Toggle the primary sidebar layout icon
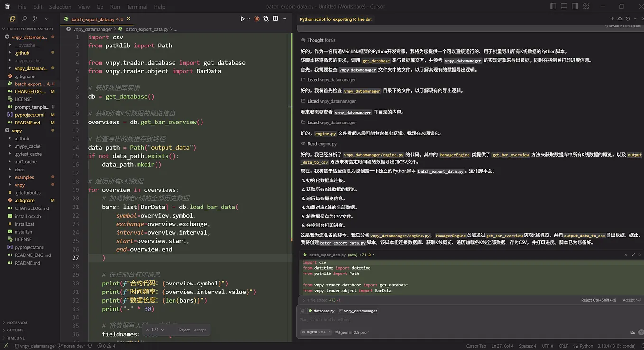 coord(553,6)
